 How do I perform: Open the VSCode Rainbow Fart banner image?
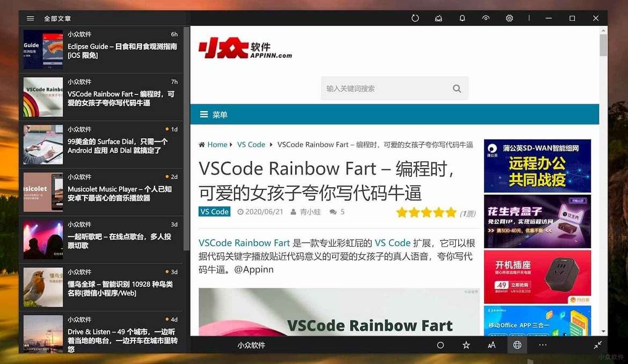[x=339, y=311]
